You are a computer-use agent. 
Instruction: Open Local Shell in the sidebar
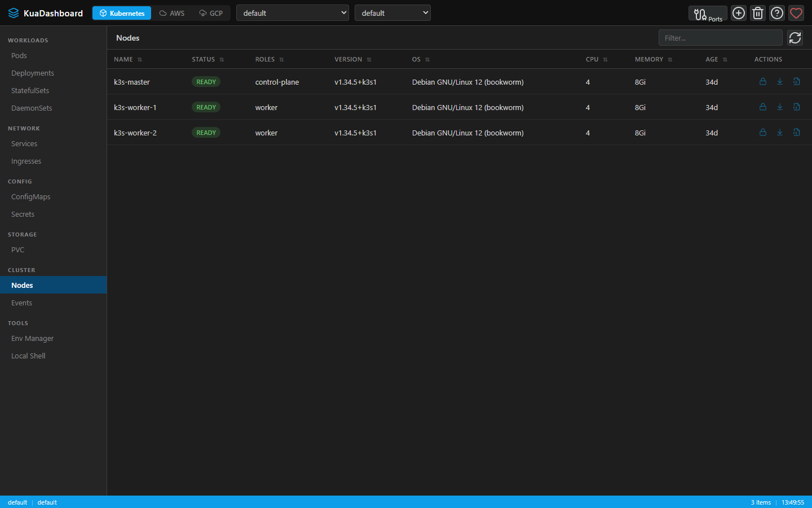tap(53, 356)
